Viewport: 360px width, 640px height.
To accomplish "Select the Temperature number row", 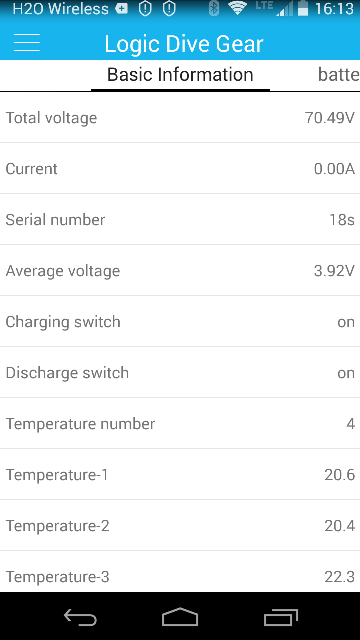I will click(180, 423).
